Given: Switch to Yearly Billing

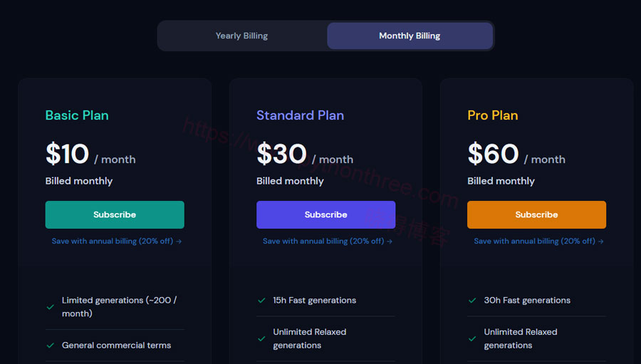Looking at the screenshot, I should pos(241,36).
